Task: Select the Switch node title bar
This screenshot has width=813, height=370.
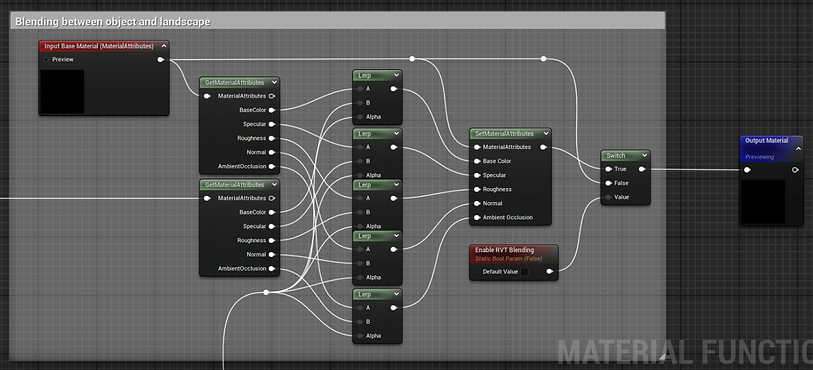Action: pos(625,155)
